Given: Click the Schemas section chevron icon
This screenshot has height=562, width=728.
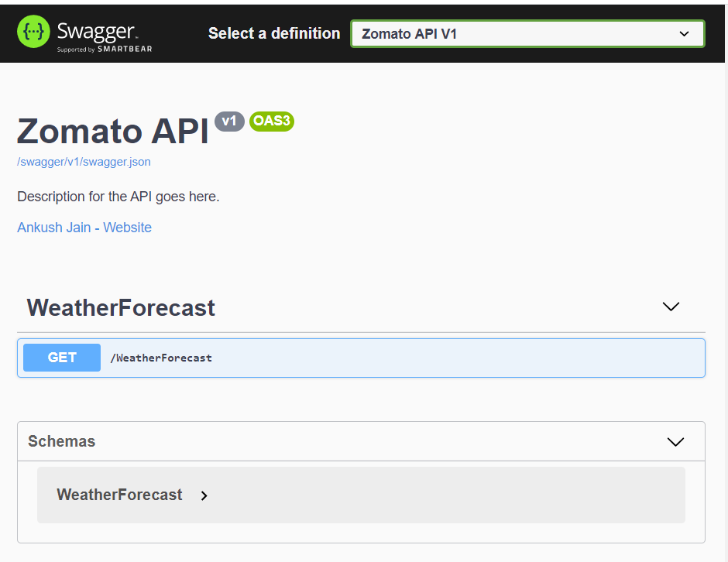Looking at the screenshot, I should (x=675, y=441).
